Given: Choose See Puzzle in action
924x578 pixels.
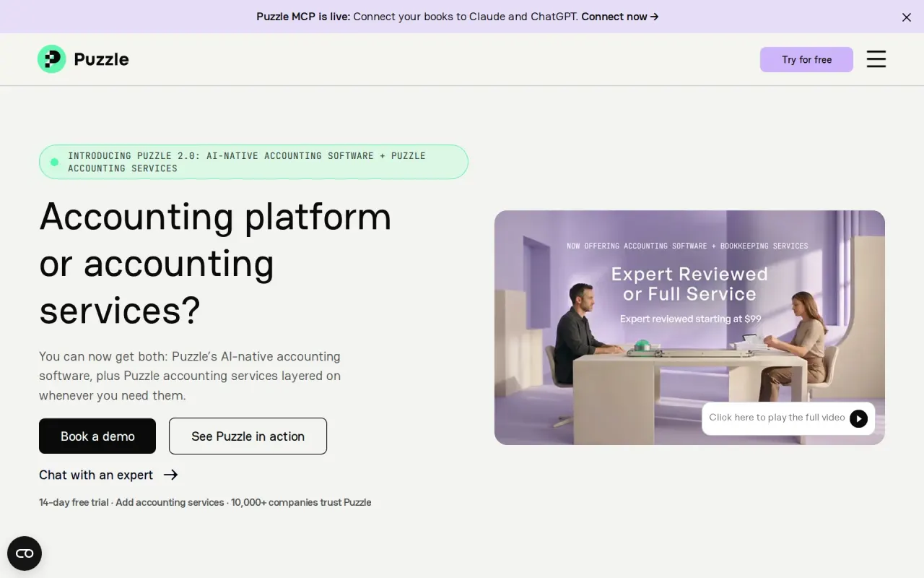Looking at the screenshot, I should tap(248, 436).
